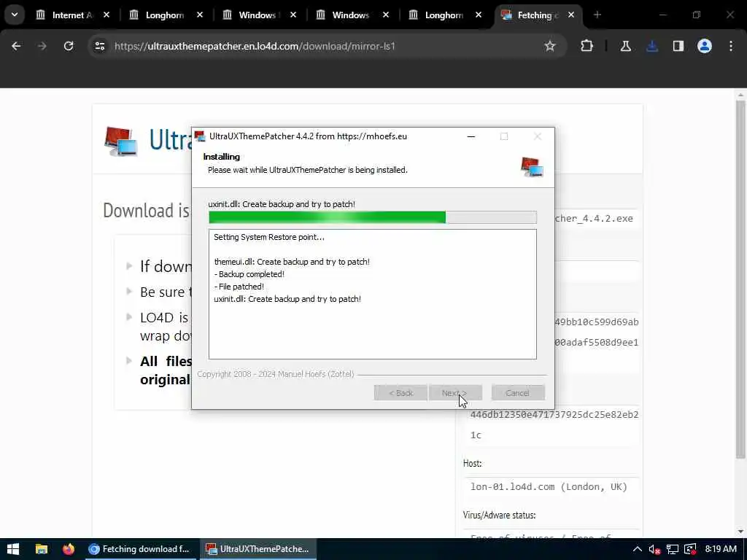Click the 'themeui.dll: Create backup' log line
The width and height of the screenshot is (747, 560).
point(292,262)
